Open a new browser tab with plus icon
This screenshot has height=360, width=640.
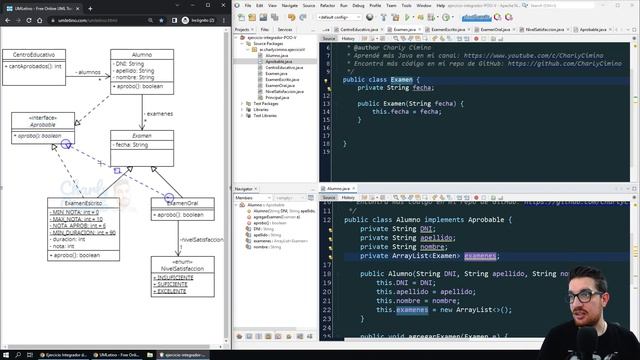tap(90, 8)
